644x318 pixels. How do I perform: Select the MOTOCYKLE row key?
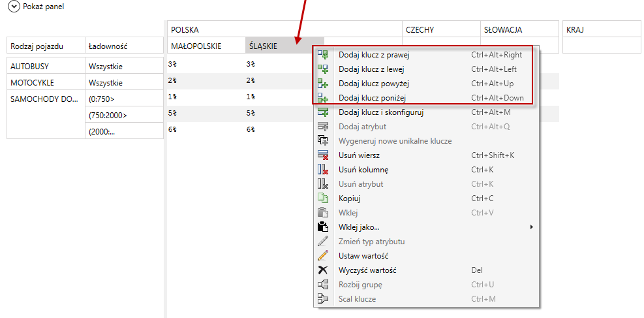[46, 82]
